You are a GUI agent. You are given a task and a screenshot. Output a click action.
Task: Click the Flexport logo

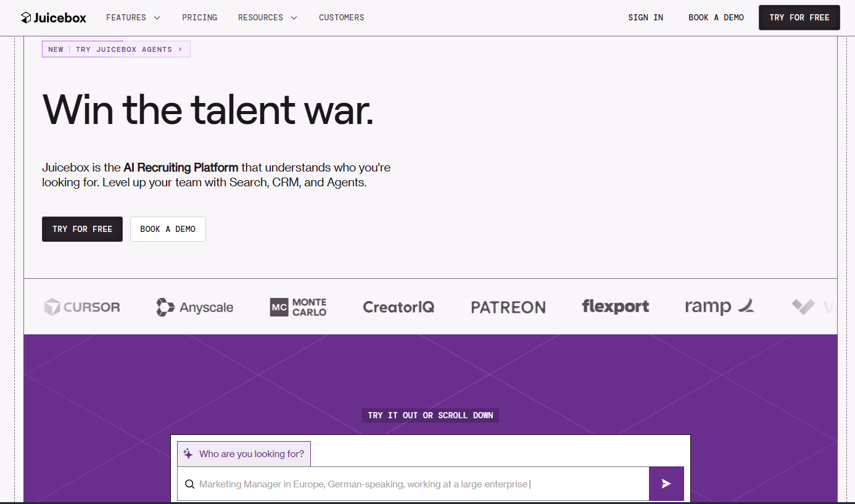tap(615, 307)
